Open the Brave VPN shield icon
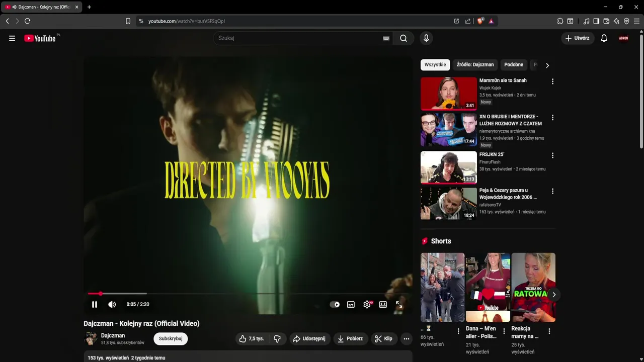Viewport: 644px width, 362px height. click(x=626, y=21)
